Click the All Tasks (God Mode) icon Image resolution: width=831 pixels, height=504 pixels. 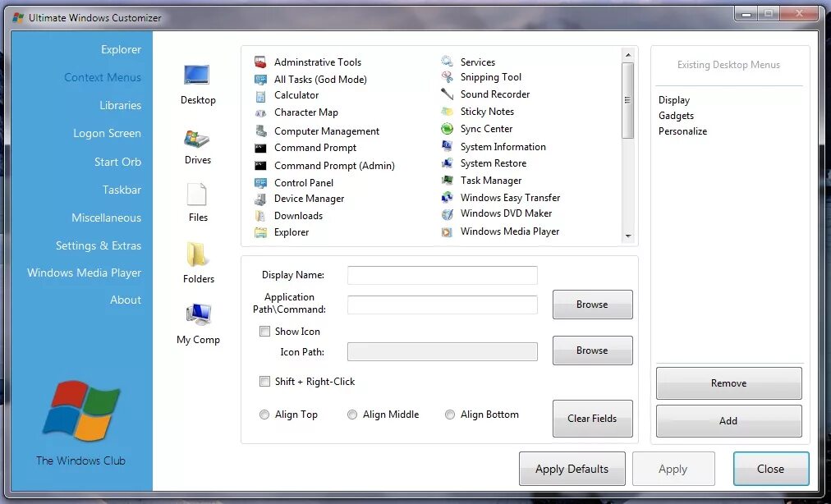pyautogui.click(x=260, y=80)
